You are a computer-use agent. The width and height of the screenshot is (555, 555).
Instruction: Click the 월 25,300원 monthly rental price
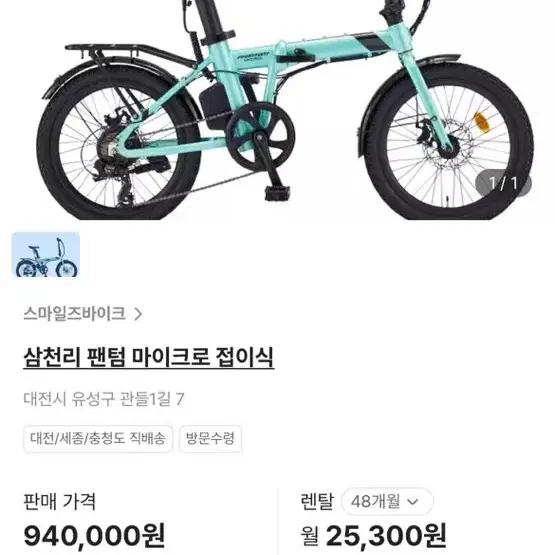coord(373,536)
